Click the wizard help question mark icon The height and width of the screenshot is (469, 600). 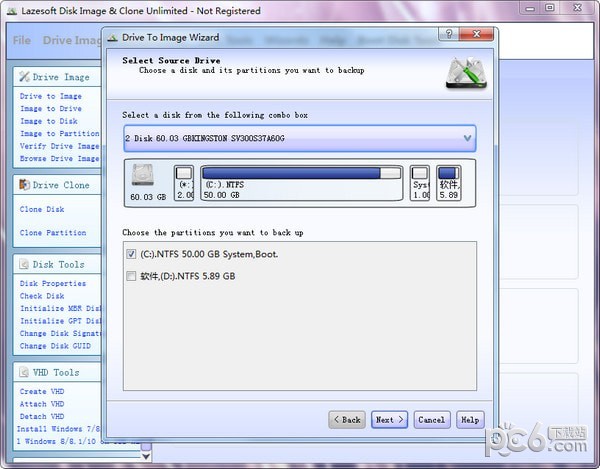449,34
